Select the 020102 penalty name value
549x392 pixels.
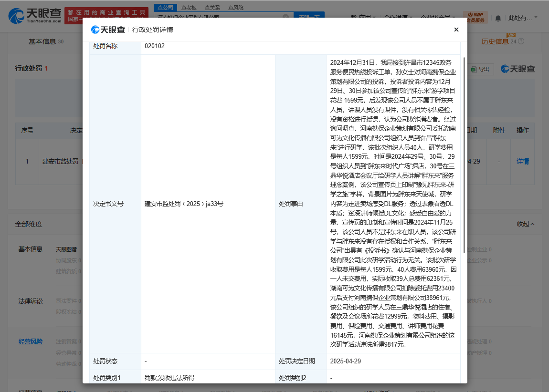pyautogui.click(x=154, y=46)
